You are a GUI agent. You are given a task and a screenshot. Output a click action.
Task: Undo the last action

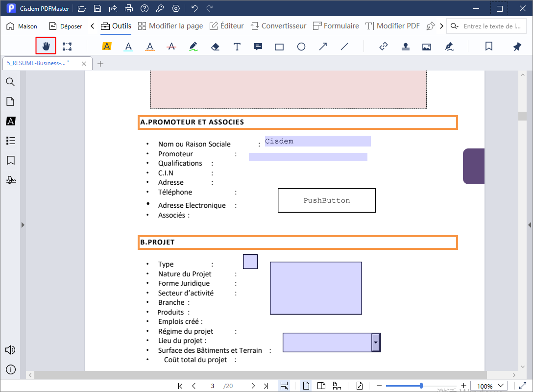(x=194, y=8)
